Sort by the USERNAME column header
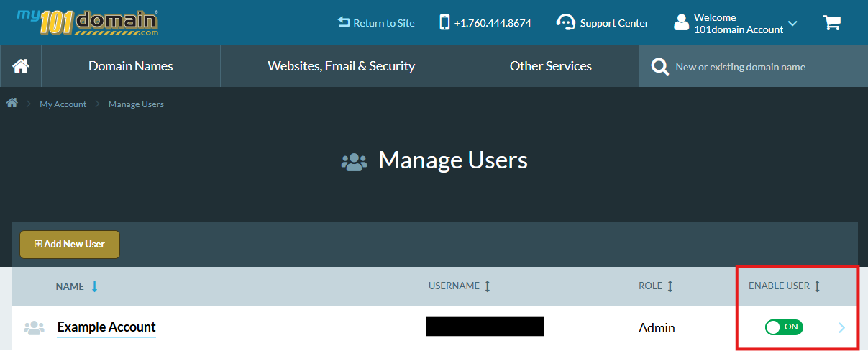The image size is (868, 351). click(x=454, y=286)
